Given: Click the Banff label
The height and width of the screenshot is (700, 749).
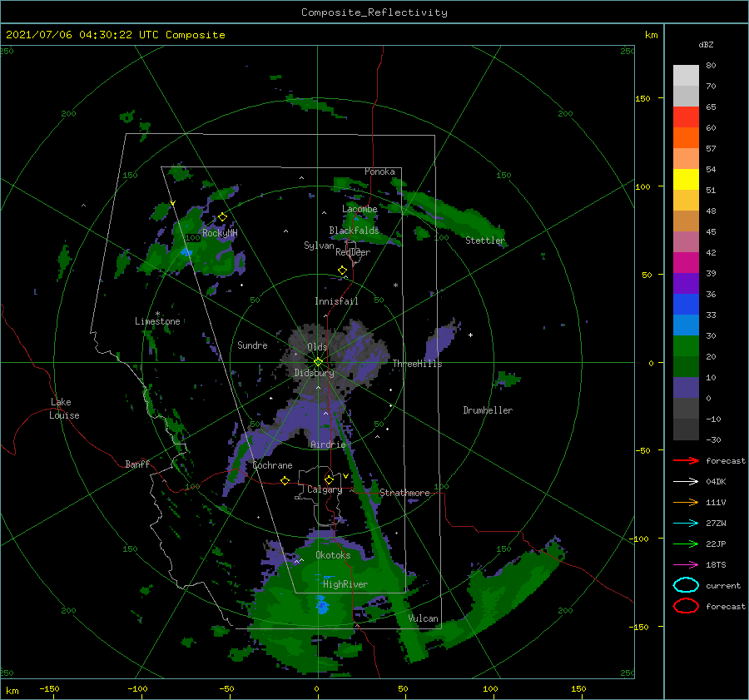Looking at the screenshot, I should coord(137,464).
